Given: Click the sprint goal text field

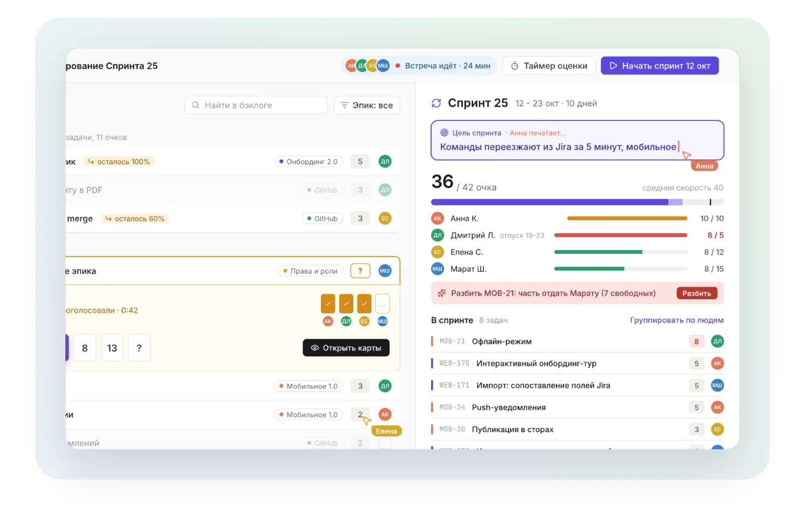Looking at the screenshot, I should click(x=578, y=140).
